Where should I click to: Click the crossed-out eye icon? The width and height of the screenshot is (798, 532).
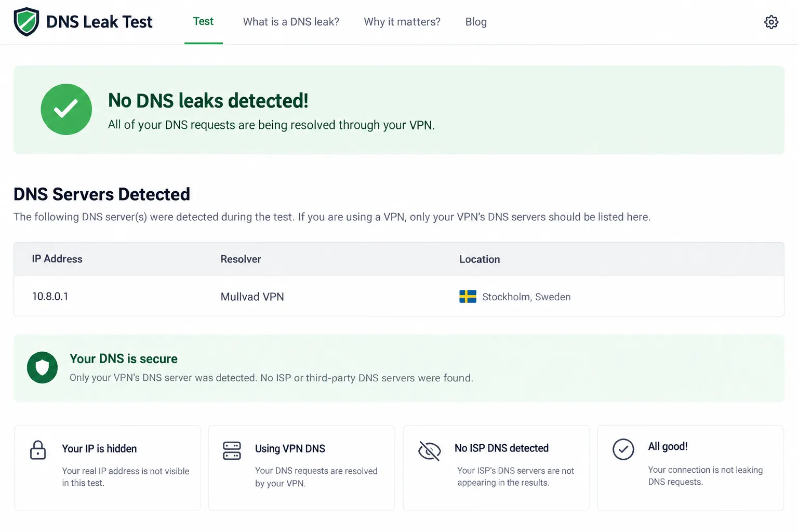pos(430,451)
